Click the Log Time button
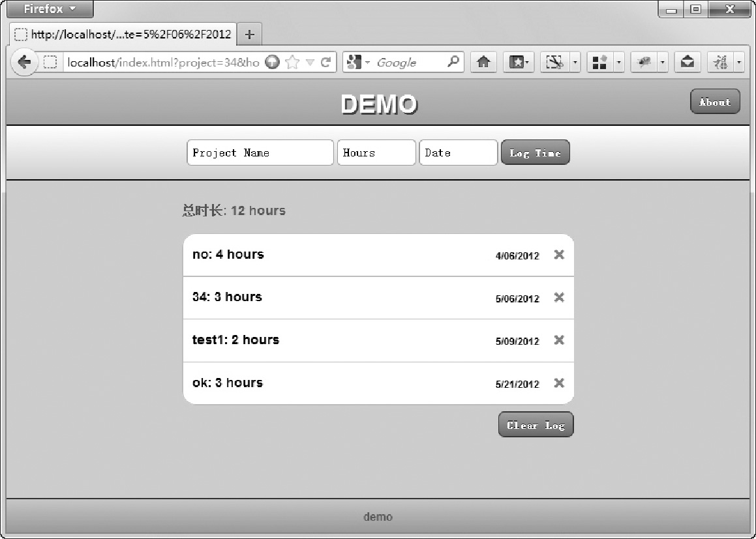Image resolution: width=756 pixels, height=539 pixels. tap(535, 153)
